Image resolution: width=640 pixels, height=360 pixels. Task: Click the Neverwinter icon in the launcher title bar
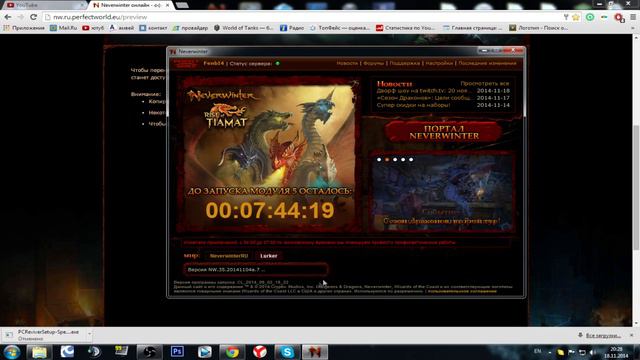coord(173,51)
